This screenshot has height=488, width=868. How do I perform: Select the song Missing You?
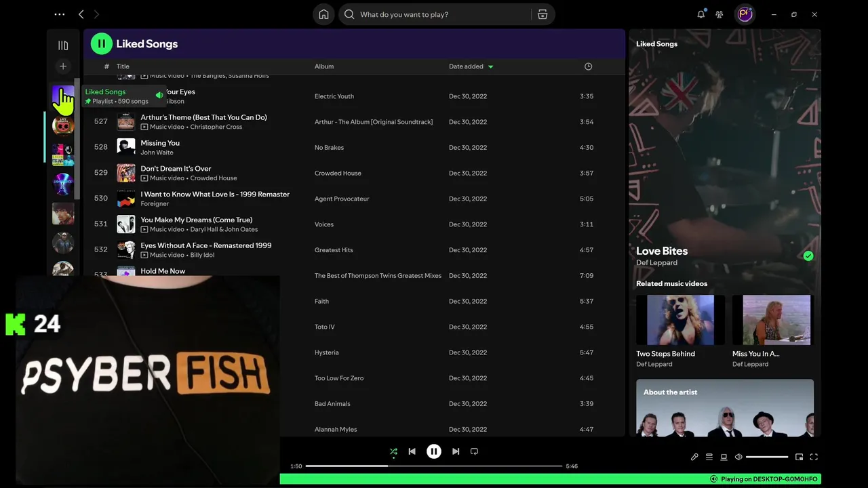[160, 143]
